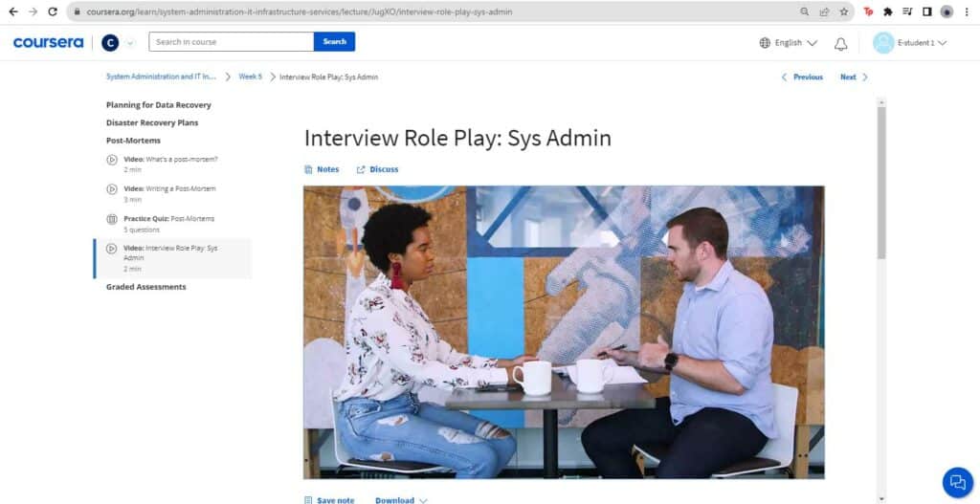Click the E-student 1 profile avatar
Screen dimensions: 980x504
point(883,43)
